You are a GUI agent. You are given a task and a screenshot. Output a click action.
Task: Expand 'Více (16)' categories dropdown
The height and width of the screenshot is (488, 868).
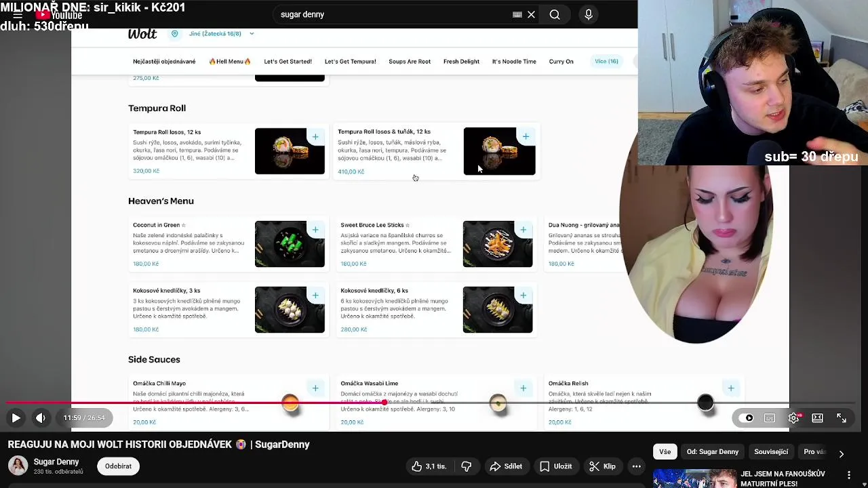(606, 62)
